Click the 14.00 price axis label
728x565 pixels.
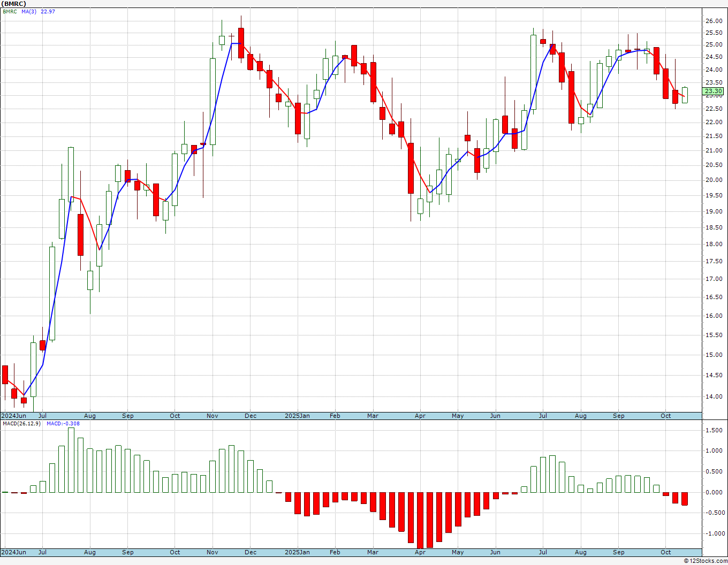713,396
